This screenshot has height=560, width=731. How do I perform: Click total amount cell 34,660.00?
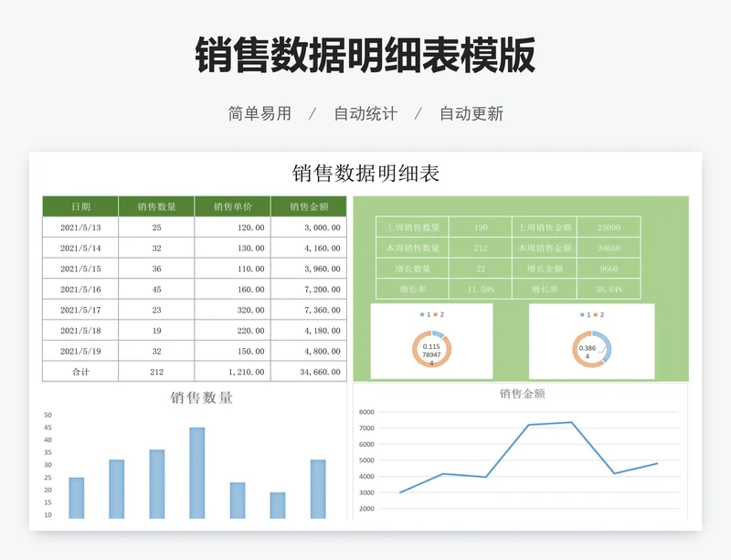(309, 372)
